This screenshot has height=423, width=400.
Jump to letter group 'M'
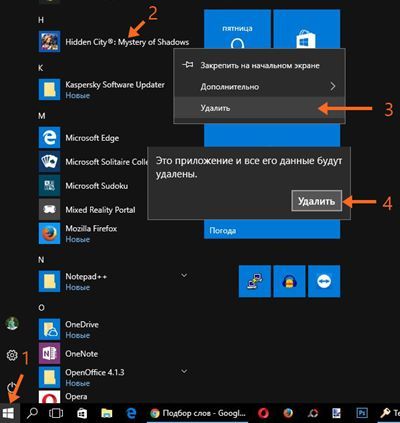click(41, 116)
